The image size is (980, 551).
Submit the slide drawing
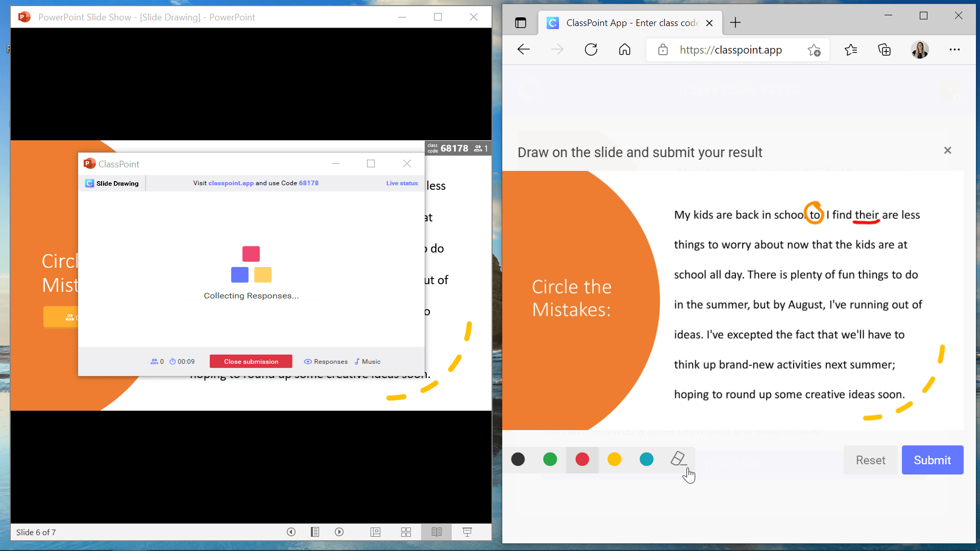pos(932,460)
